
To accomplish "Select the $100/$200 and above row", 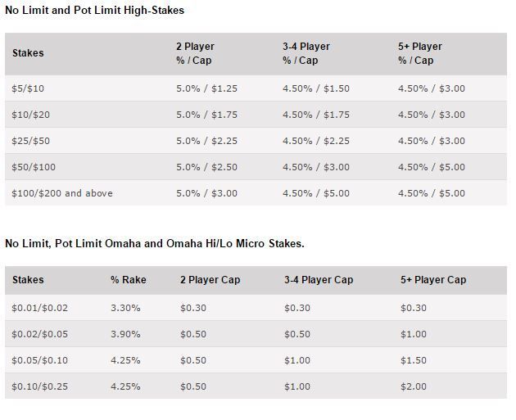I will 256,193.
